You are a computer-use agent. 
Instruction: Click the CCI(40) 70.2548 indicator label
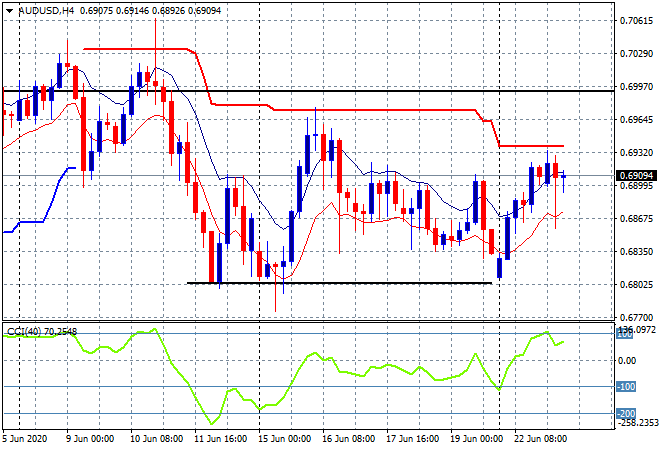click(x=42, y=332)
